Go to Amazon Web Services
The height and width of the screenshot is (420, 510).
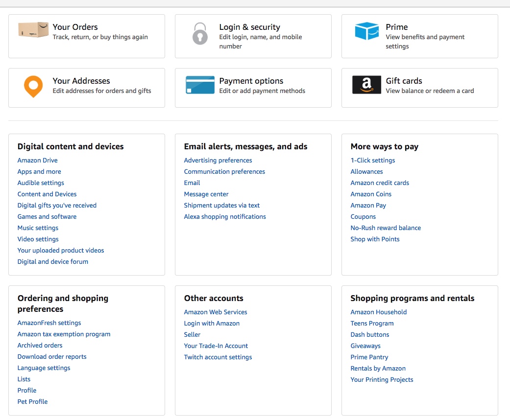tap(216, 312)
